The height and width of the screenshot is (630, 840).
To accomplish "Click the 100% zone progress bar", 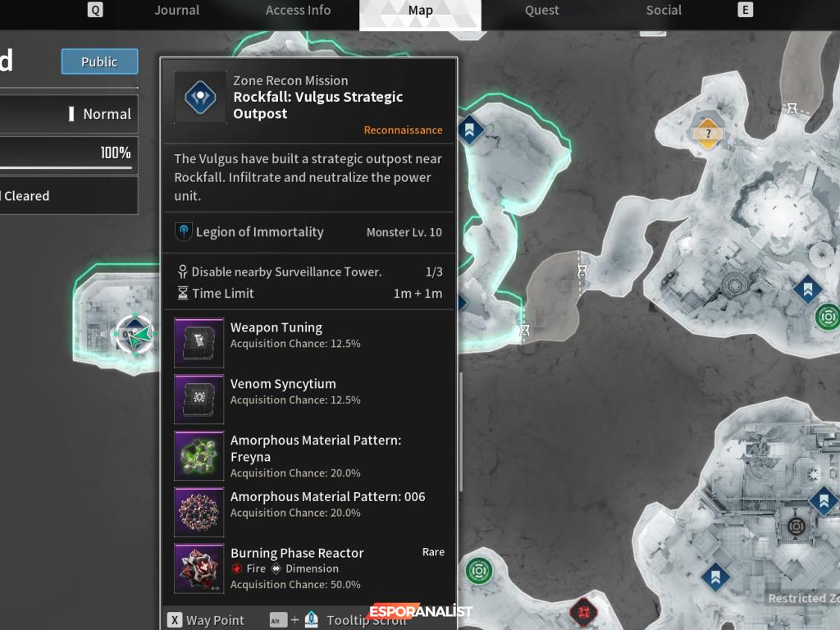I will point(67,156).
